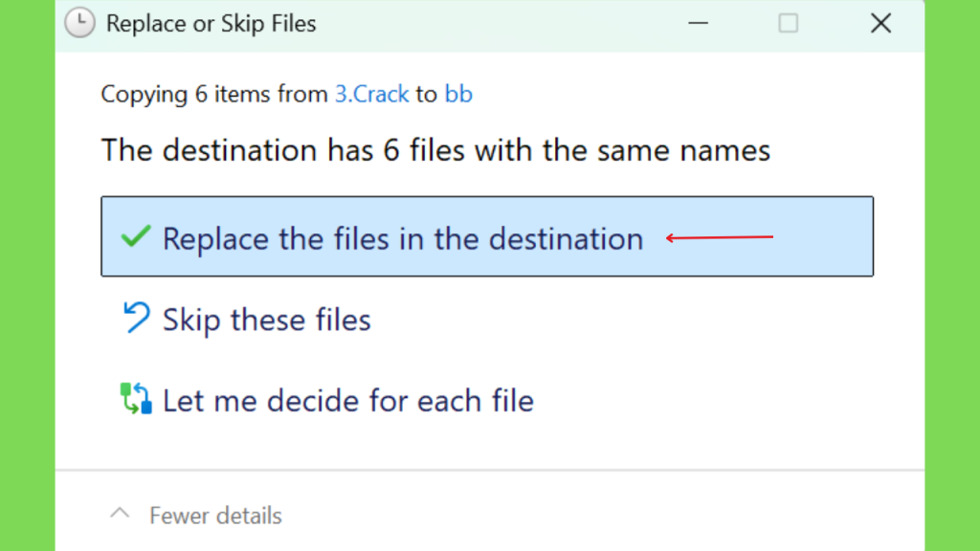Click the Replace or Skip Files title text
Viewport: 980px width, 551px height.
coord(212,24)
